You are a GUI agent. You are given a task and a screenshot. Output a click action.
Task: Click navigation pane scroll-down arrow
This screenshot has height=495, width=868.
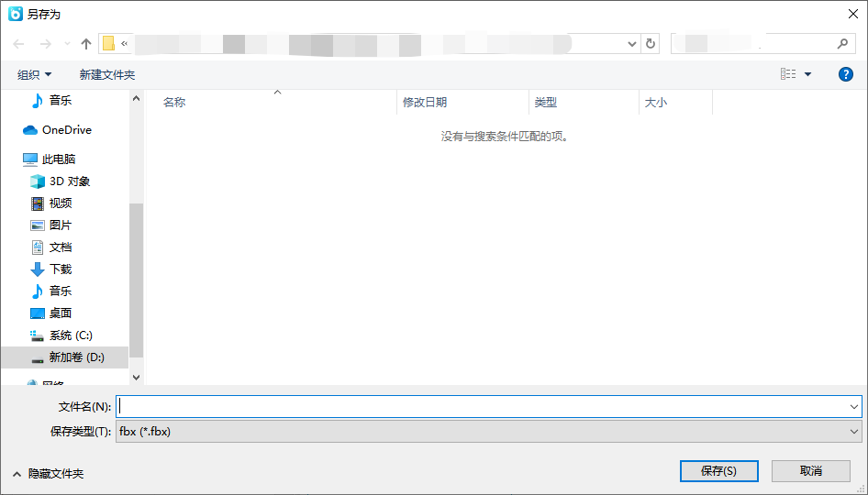[136, 377]
